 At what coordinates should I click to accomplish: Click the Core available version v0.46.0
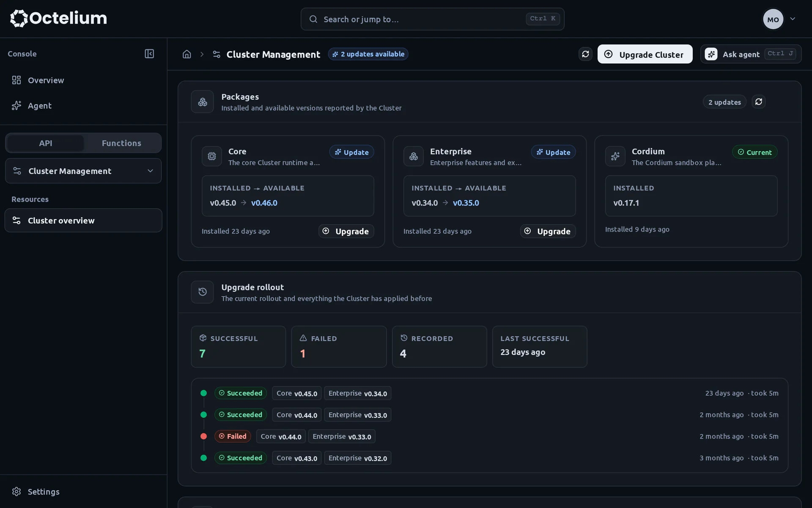coord(264,203)
